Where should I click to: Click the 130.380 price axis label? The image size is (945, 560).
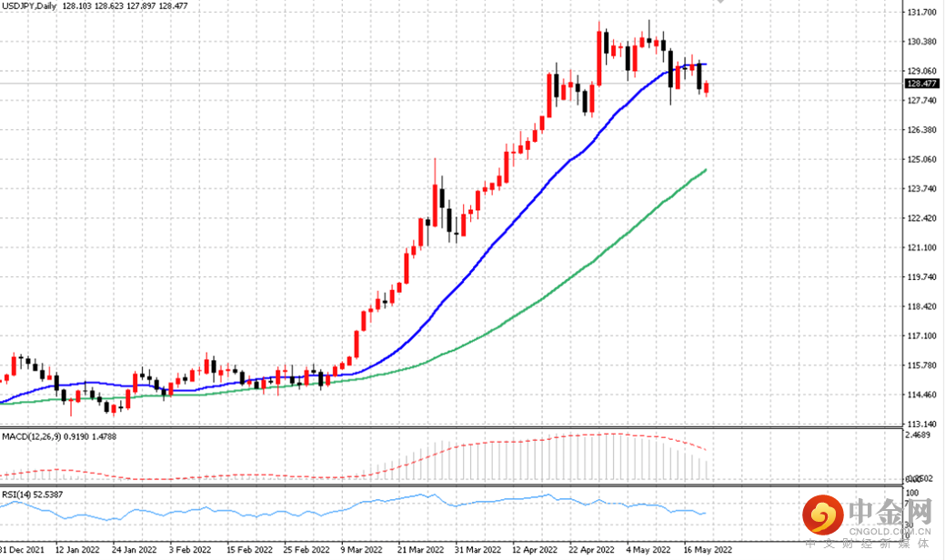point(922,42)
